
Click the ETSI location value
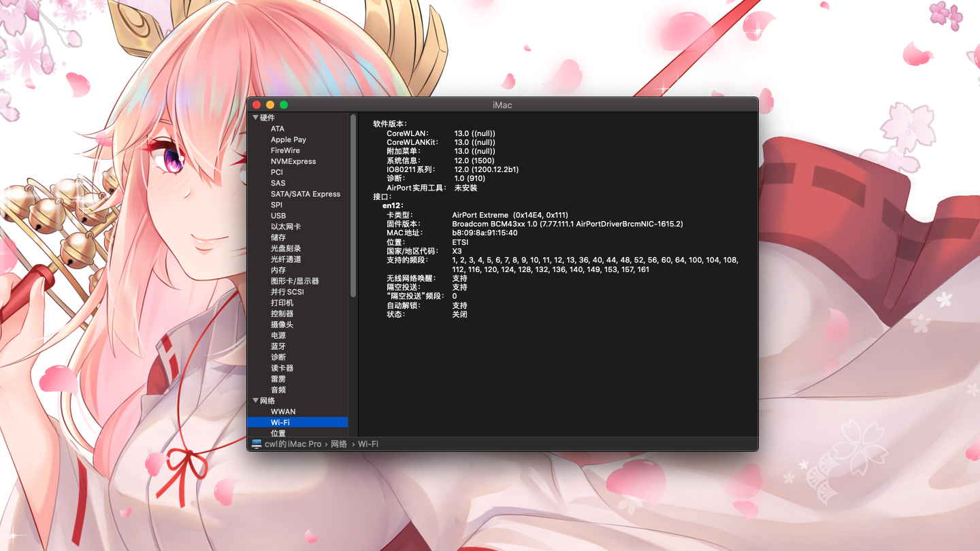460,242
